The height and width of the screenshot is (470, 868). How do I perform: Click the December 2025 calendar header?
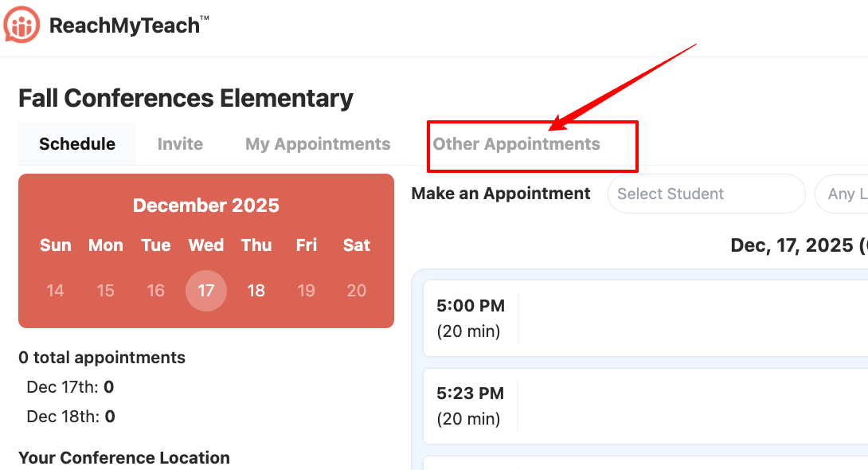[206, 206]
